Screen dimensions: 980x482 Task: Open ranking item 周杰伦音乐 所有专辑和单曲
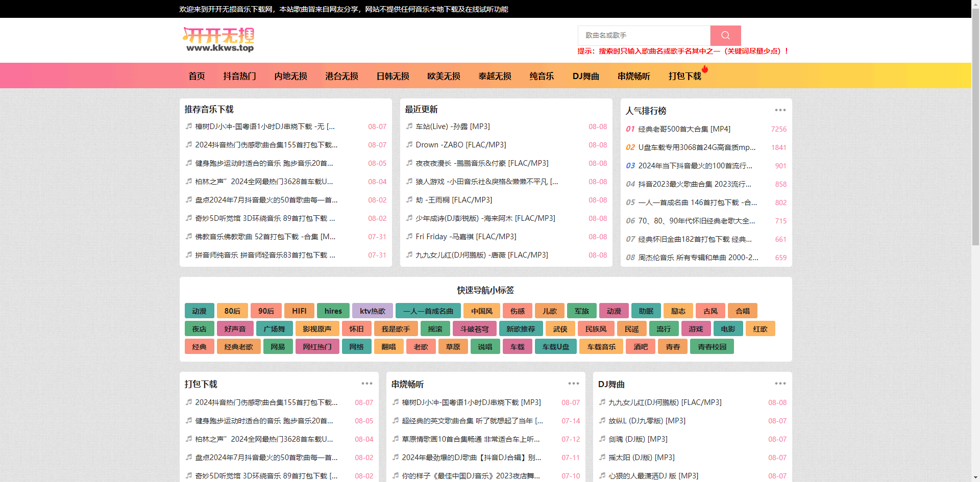pos(698,257)
